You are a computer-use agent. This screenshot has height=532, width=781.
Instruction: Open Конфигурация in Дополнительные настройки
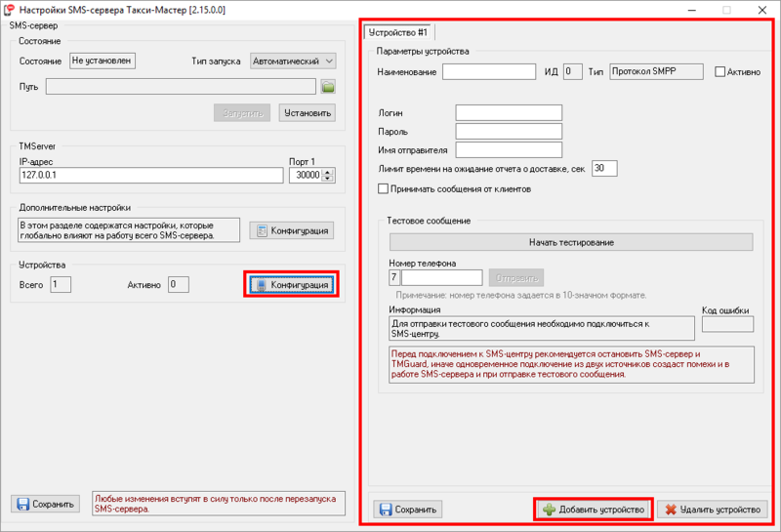point(291,230)
